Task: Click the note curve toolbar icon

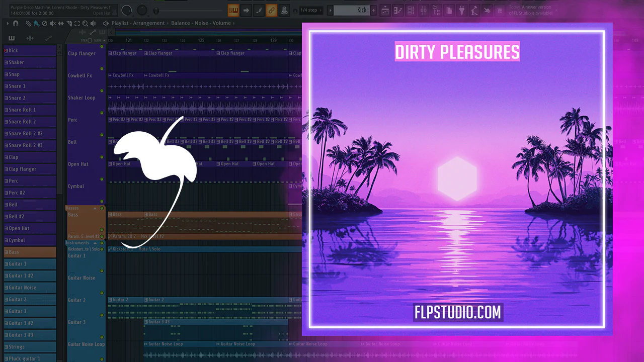Action: point(259,10)
